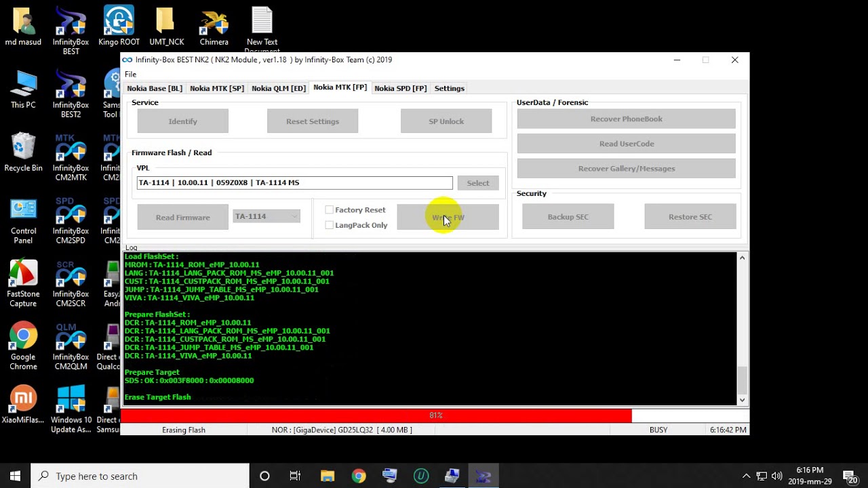The width and height of the screenshot is (868, 488).
Task: Show hidden system tray icons
Action: coord(746,476)
